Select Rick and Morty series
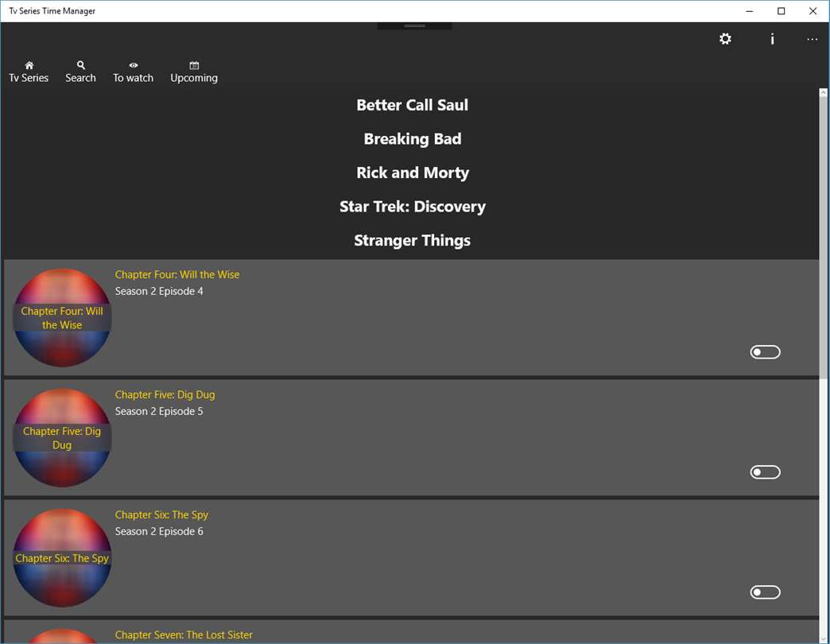The height and width of the screenshot is (644, 830). click(x=413, y=173)
